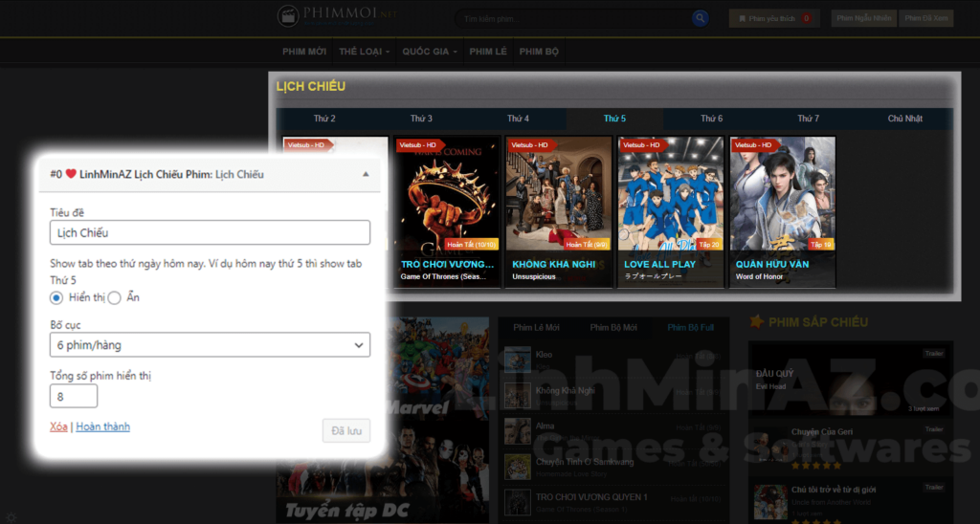The width and height of the screenshot is (980, 524).
Task: Switch to the Chủ Nhật tab
Action: (905, 119)
